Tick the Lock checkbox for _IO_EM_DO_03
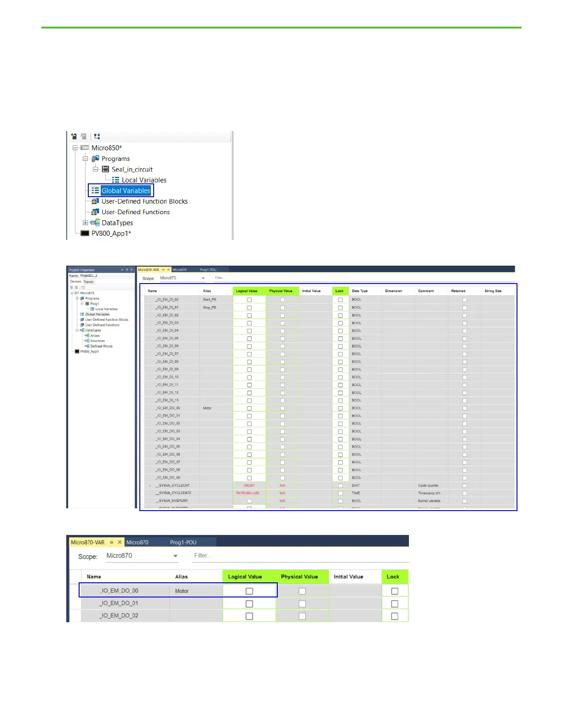 point(340,432)
